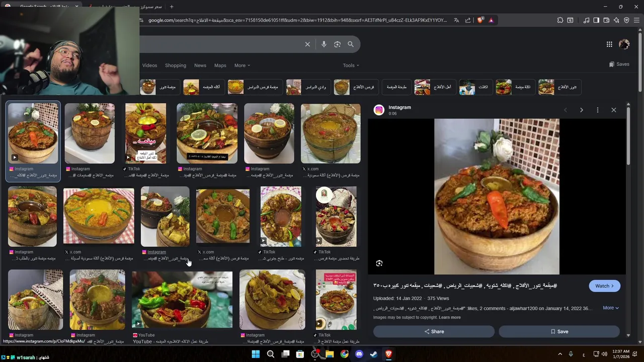Open first-row X.com dish thumbnail
This screenshot has height=362, width=644.
tap(331, 134)
